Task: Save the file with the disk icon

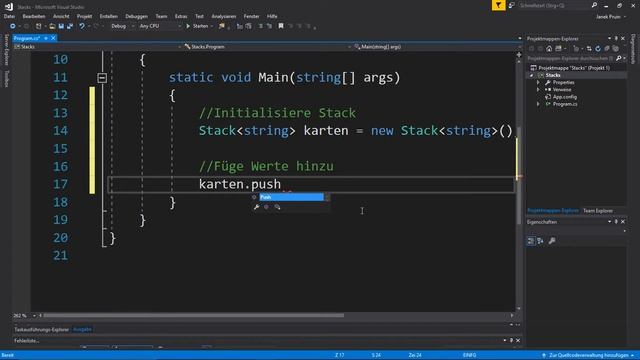Action: point(61,26)
